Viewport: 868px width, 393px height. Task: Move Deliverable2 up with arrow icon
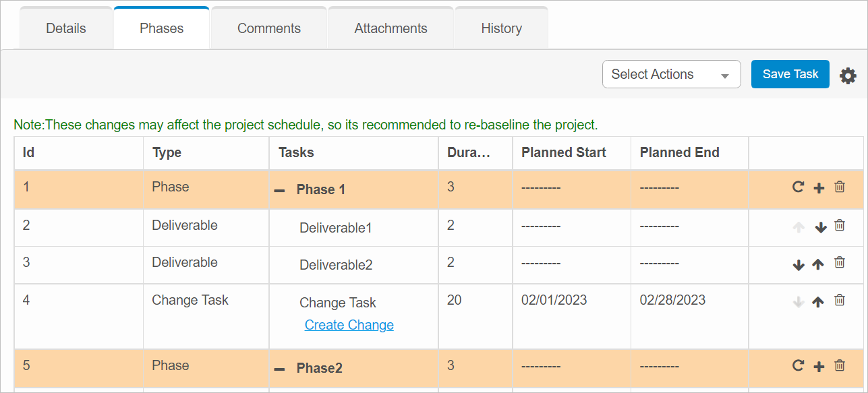click(x=818, y=264)
